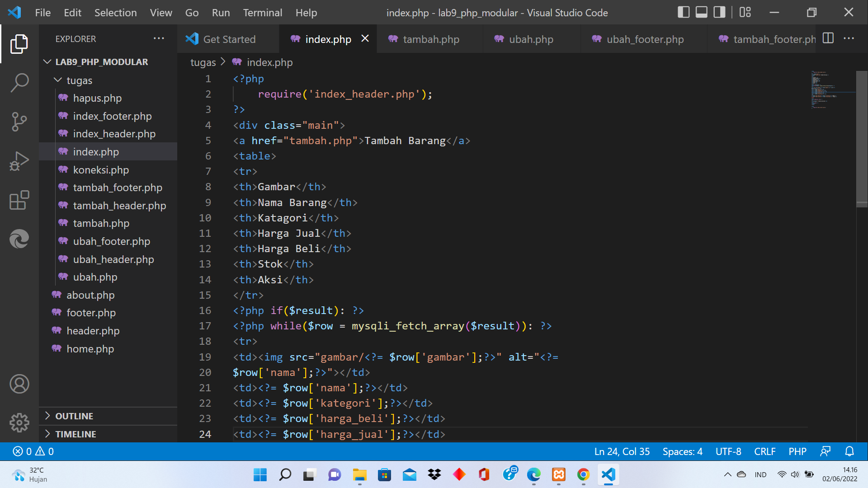Toggle Secondary Side Bar visibility

pos(719,12)
